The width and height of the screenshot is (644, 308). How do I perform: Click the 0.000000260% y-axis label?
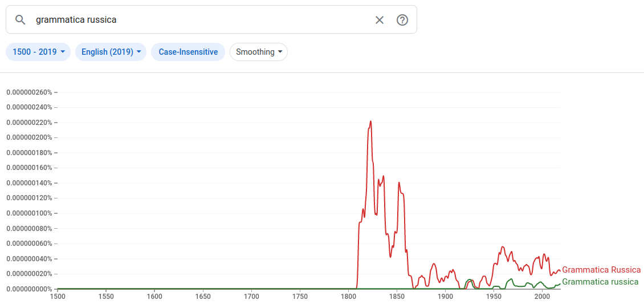point(29,92)
